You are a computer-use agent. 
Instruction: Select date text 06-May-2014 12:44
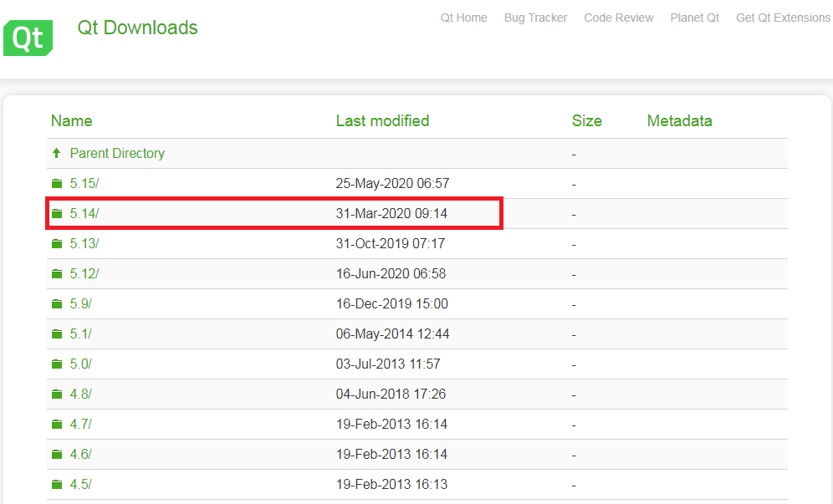click(392, 334)
